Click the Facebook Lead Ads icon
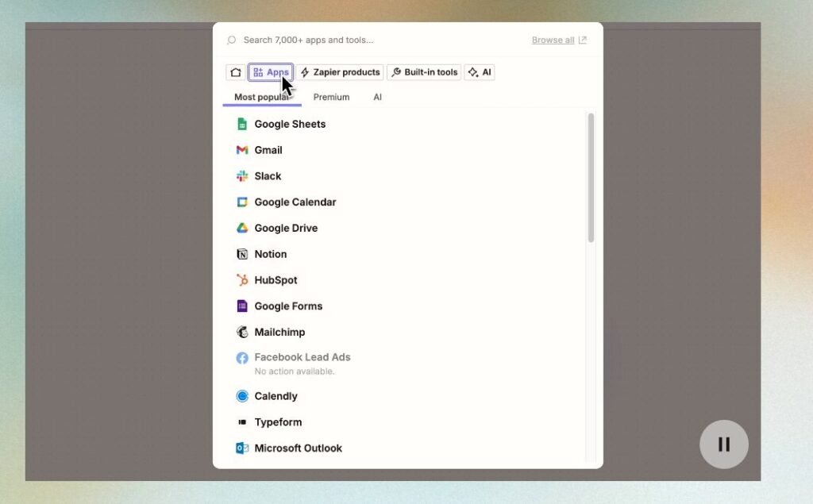This screenshot has width=813, height=504. click(242, 358)
